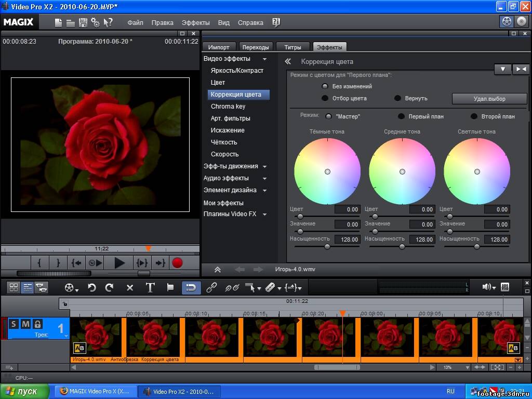Play the selected range
The width and height of the screenshot is (532, 399).
point(142,263)
